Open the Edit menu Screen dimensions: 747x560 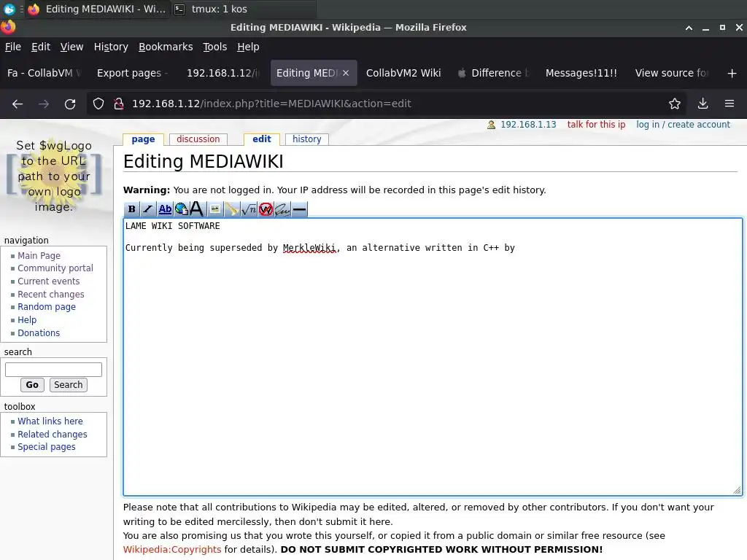tap(41, 47)
